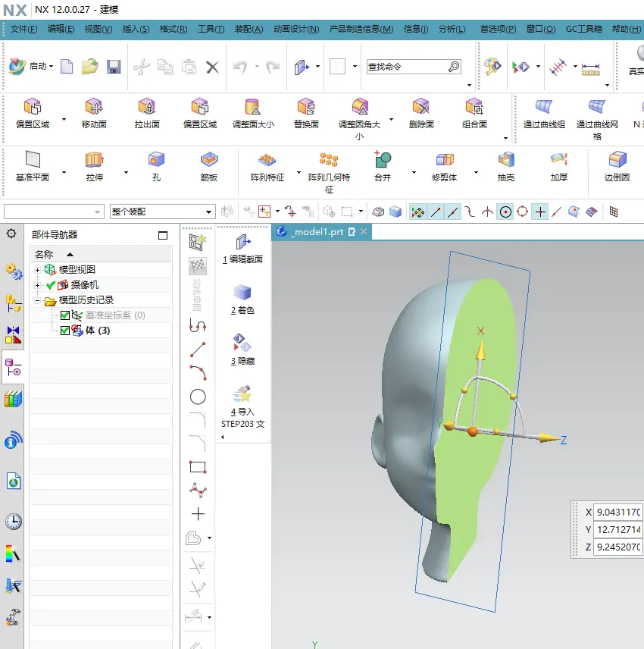Toggle the 基准坐标系 (0) checkbox
Image resolution: width=644 pixels, height=649 pixels.
coord(65,315)
